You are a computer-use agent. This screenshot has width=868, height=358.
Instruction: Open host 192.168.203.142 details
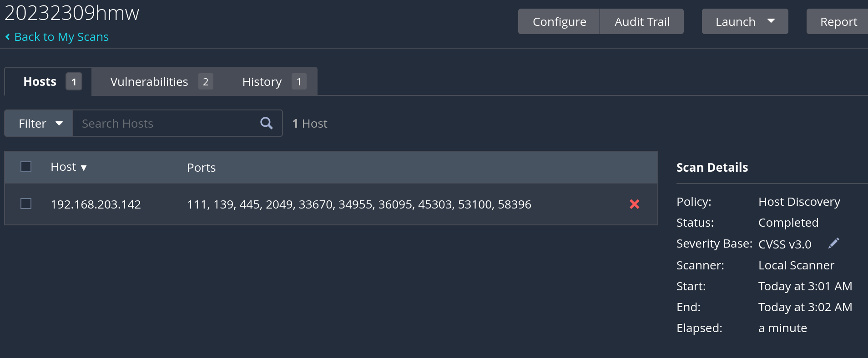(x=96, y=204)
